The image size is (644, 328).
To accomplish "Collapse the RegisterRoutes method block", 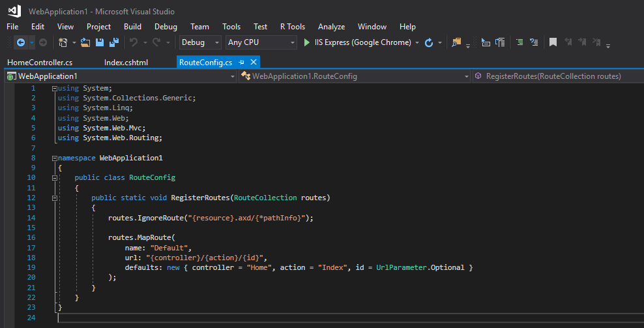I will pos(54,198).
